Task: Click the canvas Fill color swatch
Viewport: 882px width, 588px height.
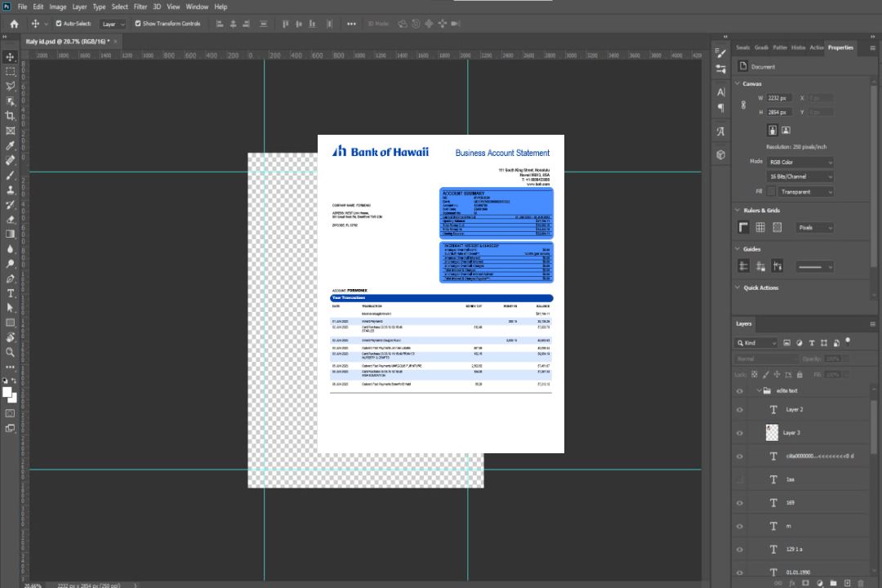Action: 771,191
